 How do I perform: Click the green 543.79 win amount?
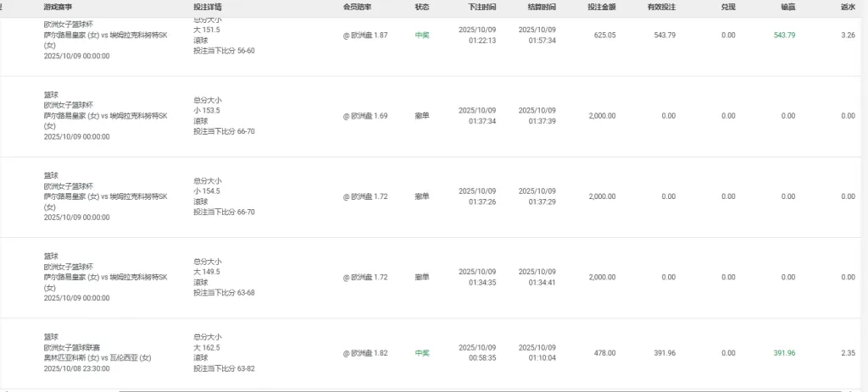coord(784,36)
